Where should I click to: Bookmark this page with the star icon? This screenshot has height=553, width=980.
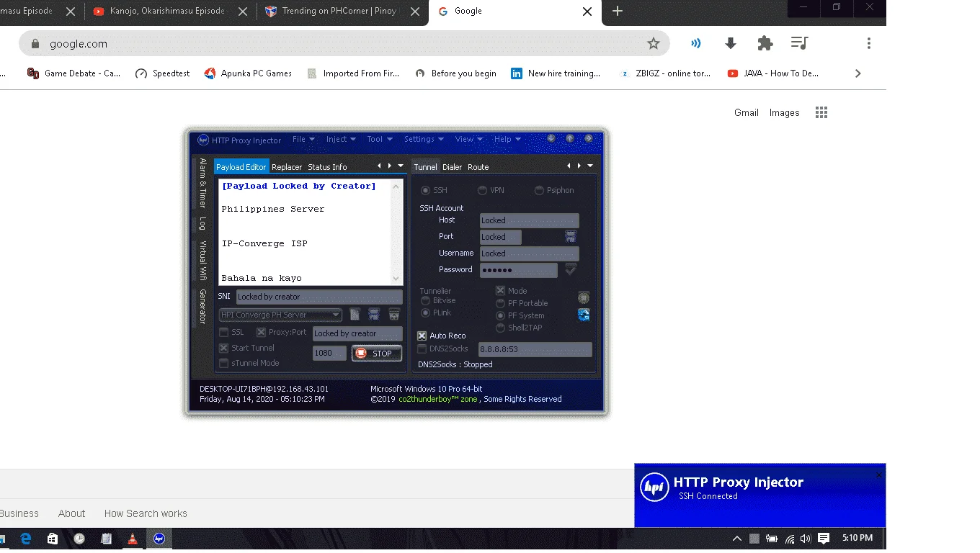[x=654, y=44]
